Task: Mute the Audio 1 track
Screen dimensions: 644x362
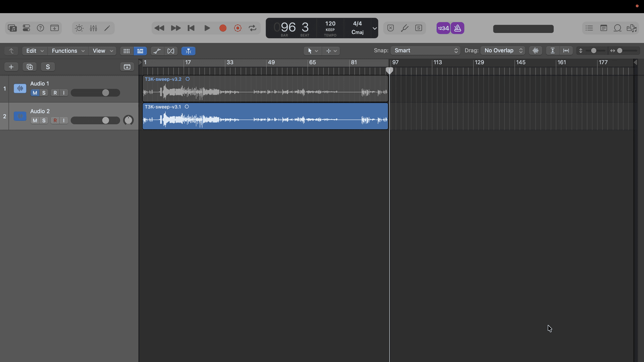Action: pos(35,93)
